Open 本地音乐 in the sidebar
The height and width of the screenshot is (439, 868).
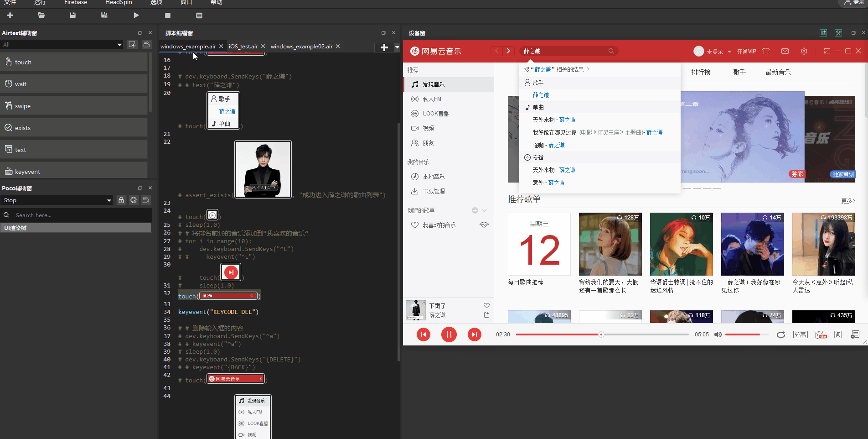pos(449,177)
